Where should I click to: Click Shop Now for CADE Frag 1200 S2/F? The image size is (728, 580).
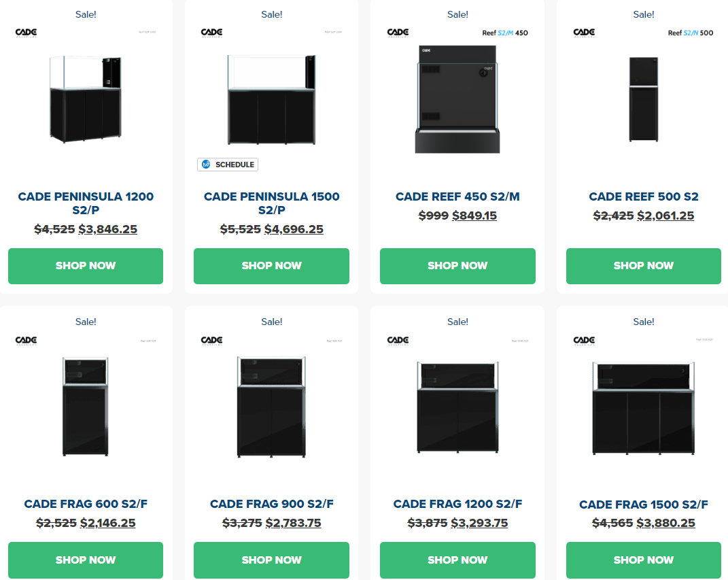point(457,560)
